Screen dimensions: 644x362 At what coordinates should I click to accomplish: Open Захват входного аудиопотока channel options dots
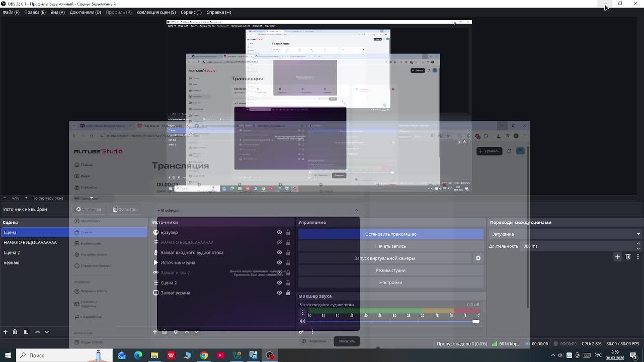pyautogui.click(x=302, y=313)
